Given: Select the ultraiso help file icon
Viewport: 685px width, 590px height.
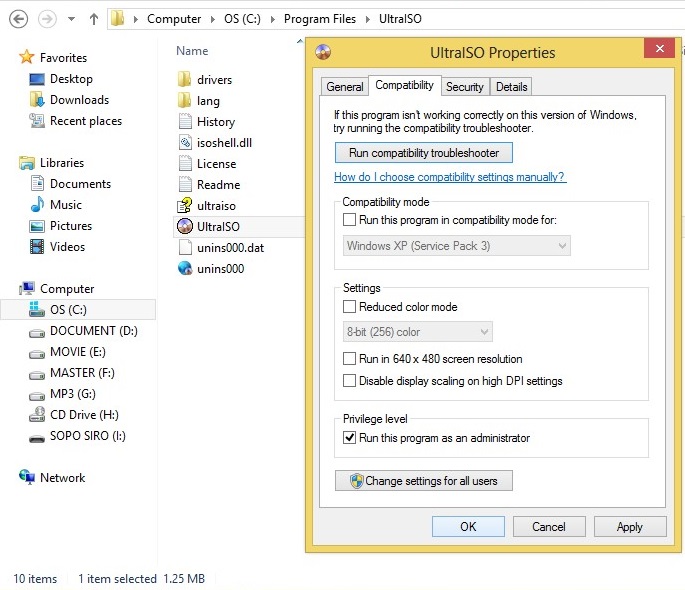Looking at the screenshot, I should [185, 205].
